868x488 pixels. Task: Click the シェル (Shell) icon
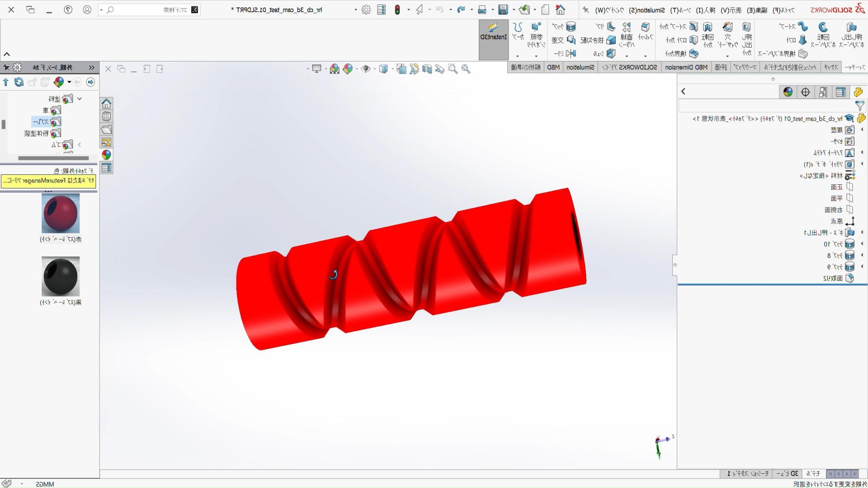pos(611,54)
